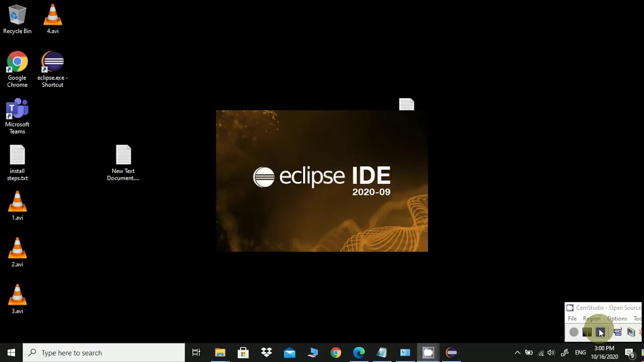Switch to Eclipse via taskbar icon
This screenshot has height=362, width=644.
coord(451,352)
